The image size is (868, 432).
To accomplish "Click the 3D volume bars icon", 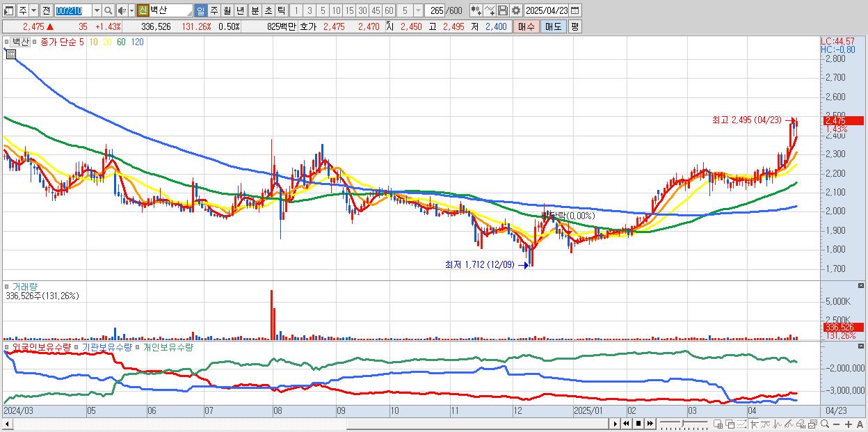I will coord(801,424).
